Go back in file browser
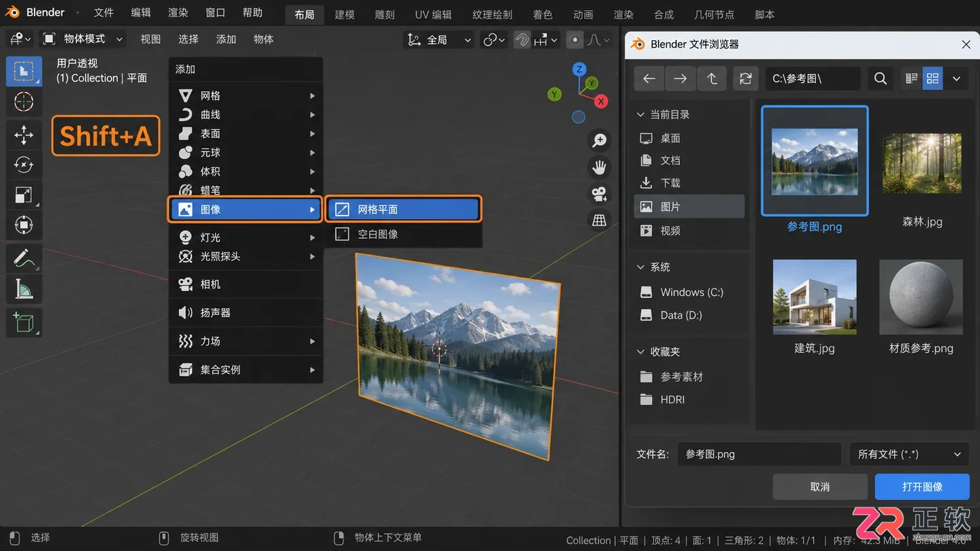The width and height of the screenshot is (980, 551). click(x=649, y=79)
